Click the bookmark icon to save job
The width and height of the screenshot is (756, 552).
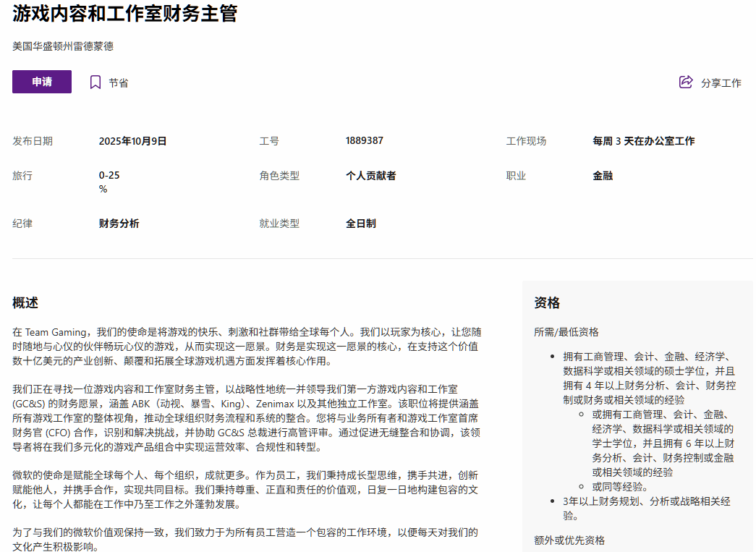[x=95, y=82]
